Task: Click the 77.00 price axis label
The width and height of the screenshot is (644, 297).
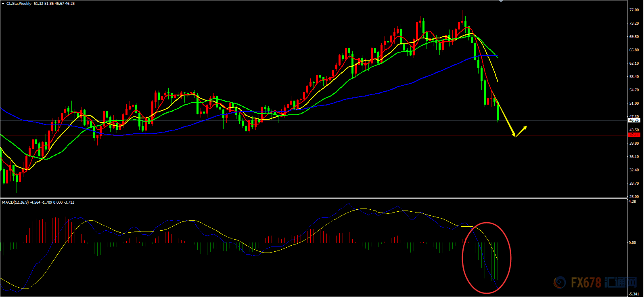Action: click(x=634, y=10)
